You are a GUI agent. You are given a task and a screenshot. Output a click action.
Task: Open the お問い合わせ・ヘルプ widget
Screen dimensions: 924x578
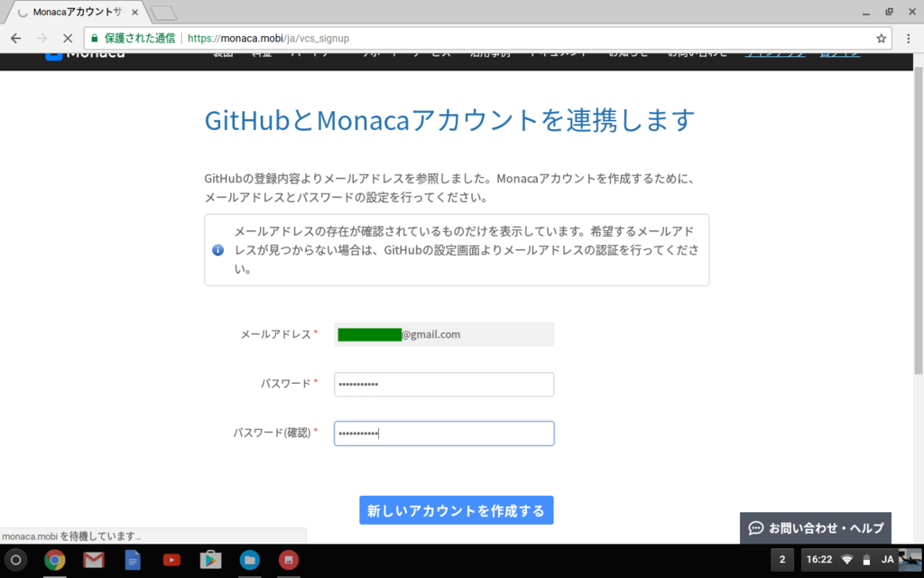[x=816, y=527]
